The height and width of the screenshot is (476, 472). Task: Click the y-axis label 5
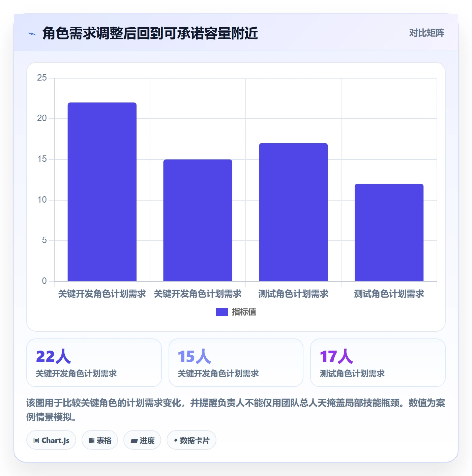(x=45, y=240)
